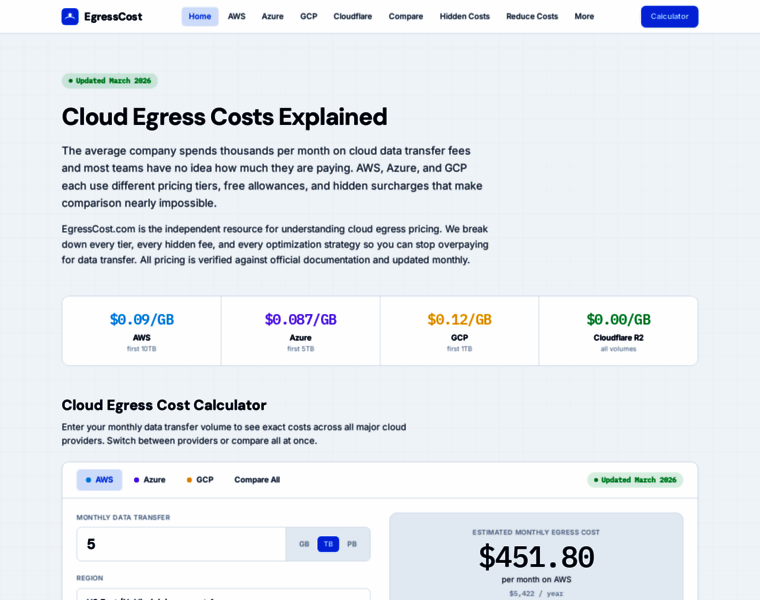
Task: Select the AWS $0.09/GB pricing card
Action: 142,331
